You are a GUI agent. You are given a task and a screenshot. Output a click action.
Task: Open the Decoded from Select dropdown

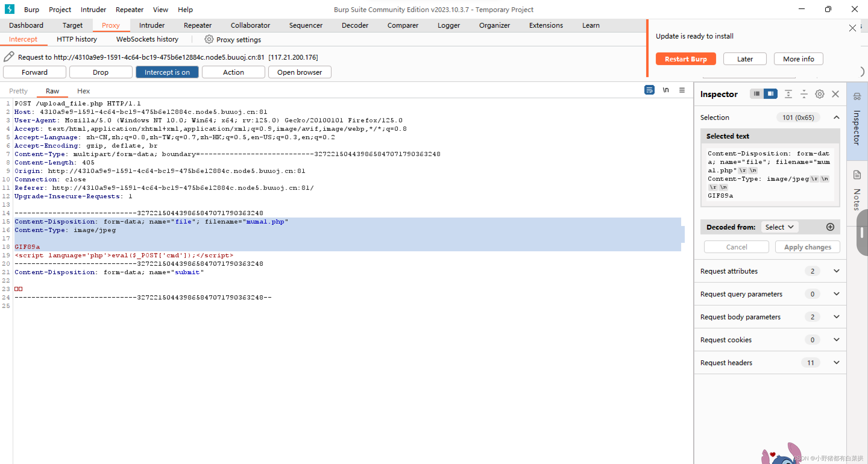point(779,227)
